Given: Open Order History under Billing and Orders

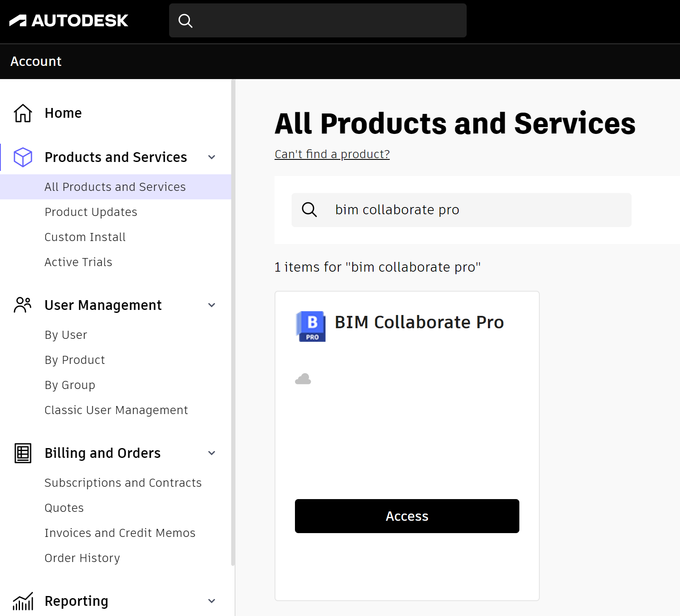Looking at the screenshot, I should point(82,558).
